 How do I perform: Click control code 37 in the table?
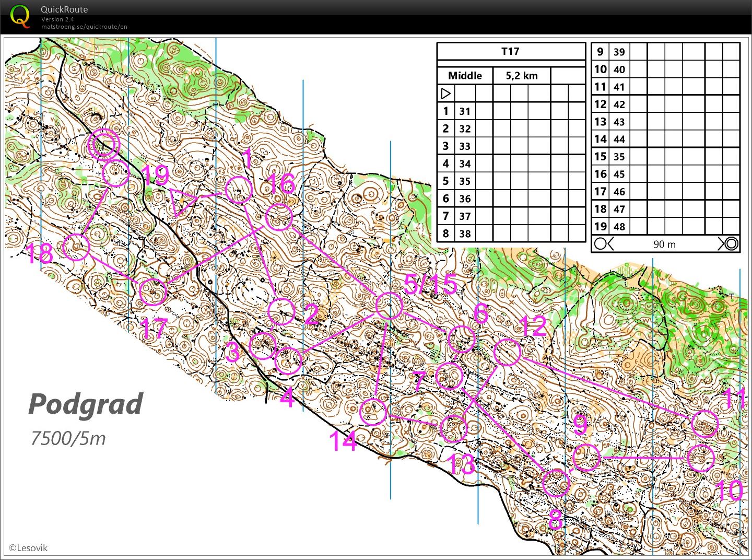[x=465, y=216]
